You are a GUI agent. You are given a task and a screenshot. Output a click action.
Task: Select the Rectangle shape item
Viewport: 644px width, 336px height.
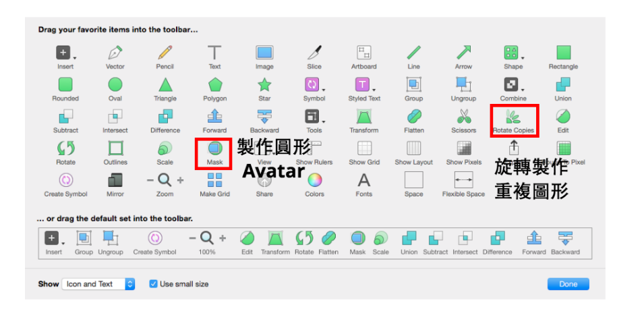(x=563, y=57)
